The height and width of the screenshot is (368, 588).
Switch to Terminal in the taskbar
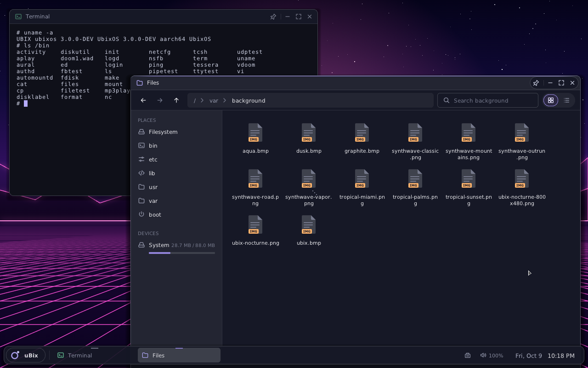click(x=94, y=355)
